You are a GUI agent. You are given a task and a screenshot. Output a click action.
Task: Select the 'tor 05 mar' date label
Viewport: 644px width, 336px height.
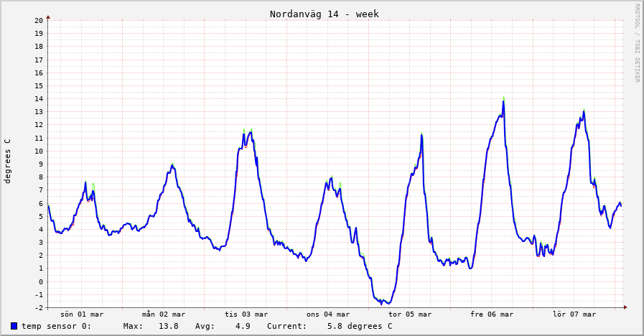pos(410,314)
